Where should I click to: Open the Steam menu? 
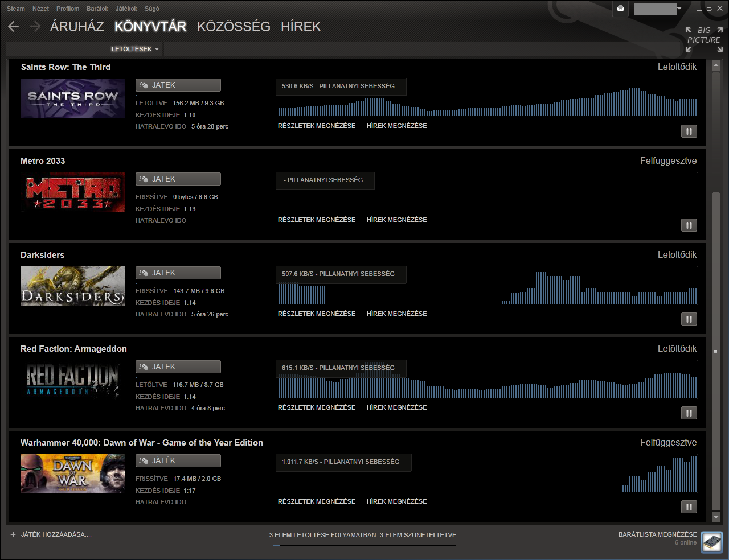16,9
